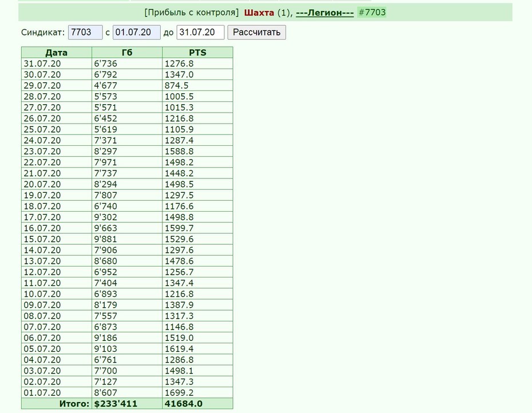Click the Дата column header

[56, 53]
